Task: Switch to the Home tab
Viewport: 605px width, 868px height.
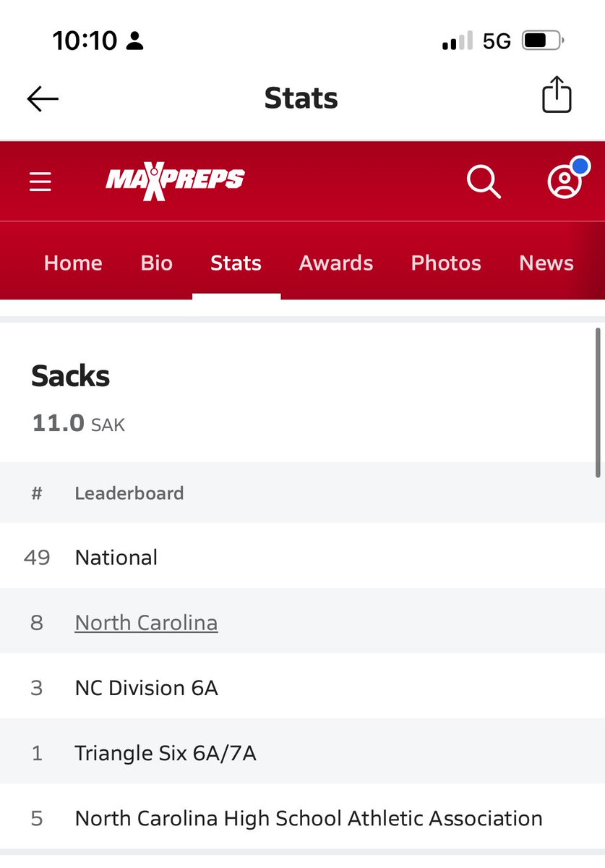Action: point(73,263)
